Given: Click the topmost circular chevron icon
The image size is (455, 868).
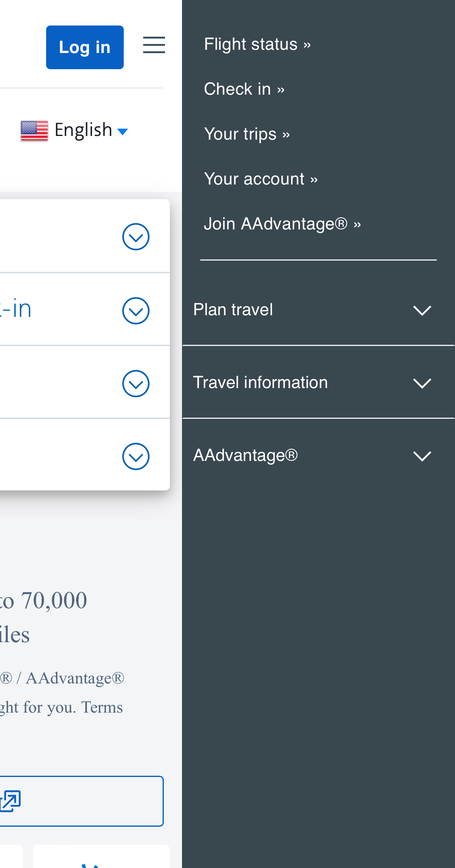Looking at the screenshot, I should point(135,236).
